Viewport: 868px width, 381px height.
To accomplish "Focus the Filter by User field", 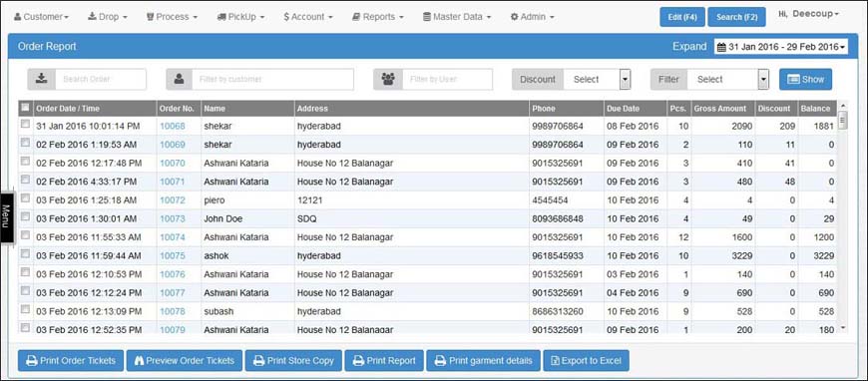I will (447, 79).
